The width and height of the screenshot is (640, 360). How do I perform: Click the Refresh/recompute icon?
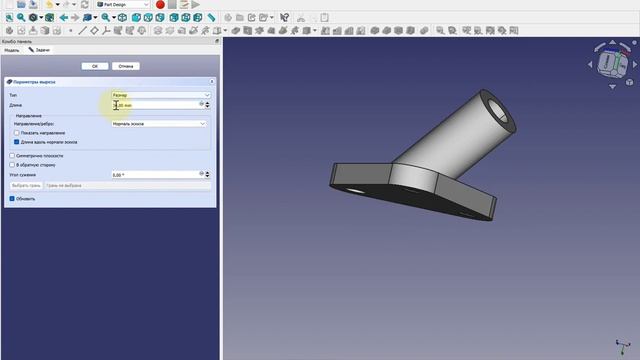[x=84, y=4]
